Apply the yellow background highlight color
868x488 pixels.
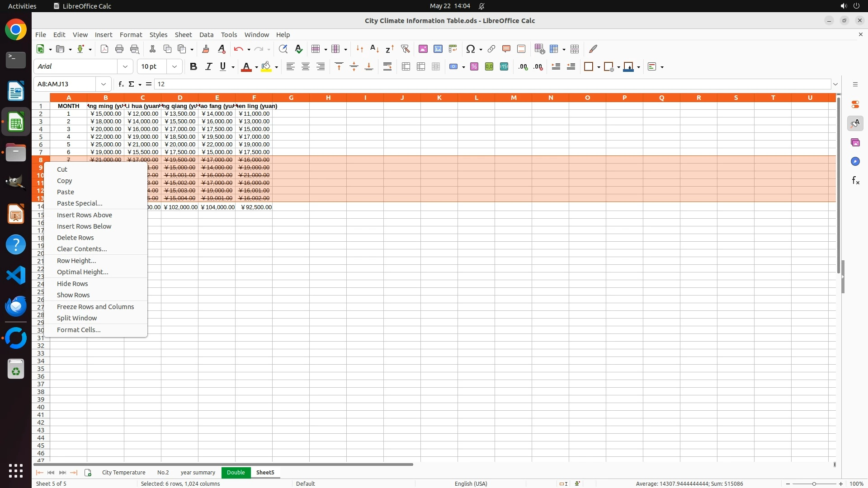(266, 67)
